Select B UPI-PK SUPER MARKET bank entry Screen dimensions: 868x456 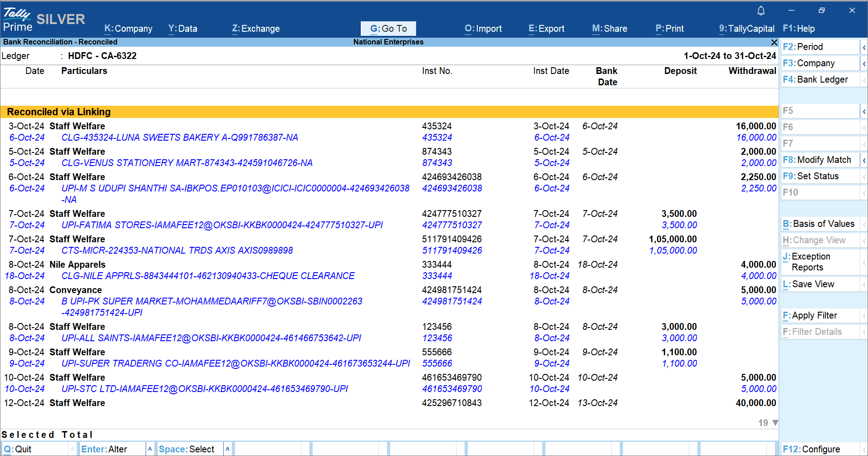pos(389,307)
